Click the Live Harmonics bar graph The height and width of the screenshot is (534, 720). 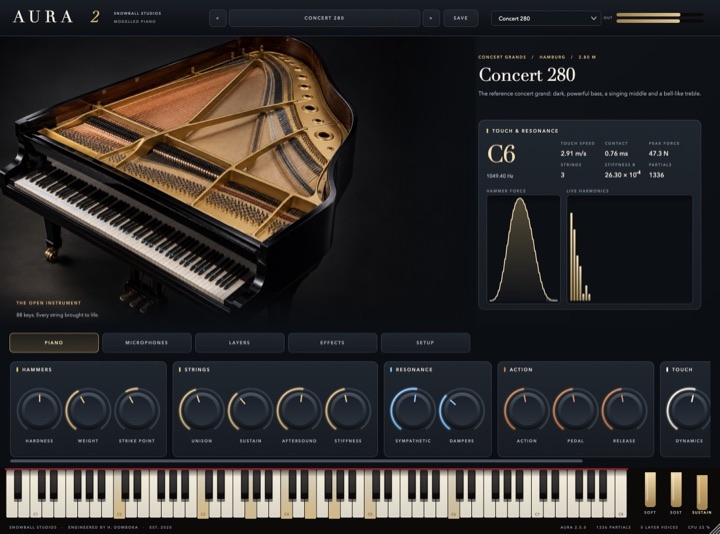(x=630, y=249)
